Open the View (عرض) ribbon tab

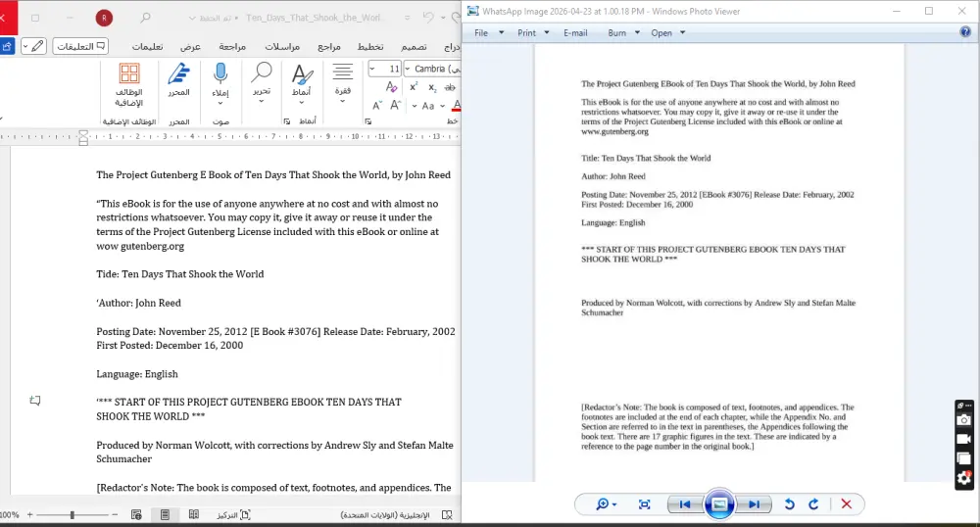tap(191, 47)
